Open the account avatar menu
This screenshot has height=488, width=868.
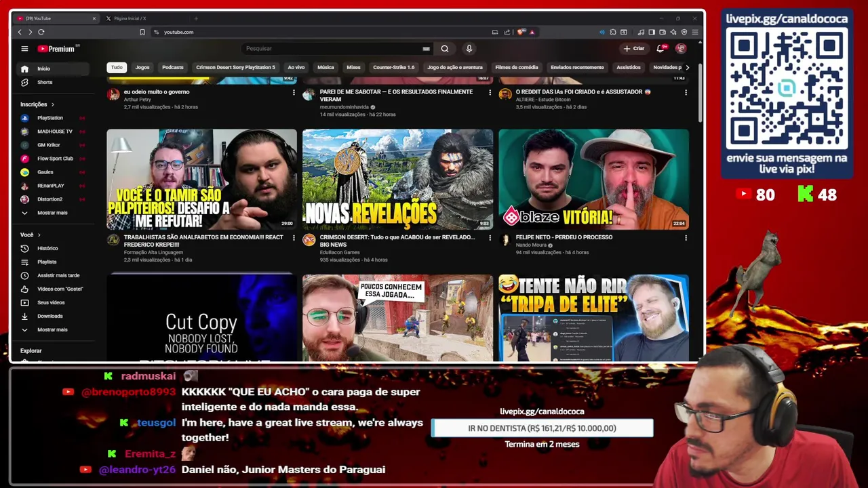(x=681, y=49)
